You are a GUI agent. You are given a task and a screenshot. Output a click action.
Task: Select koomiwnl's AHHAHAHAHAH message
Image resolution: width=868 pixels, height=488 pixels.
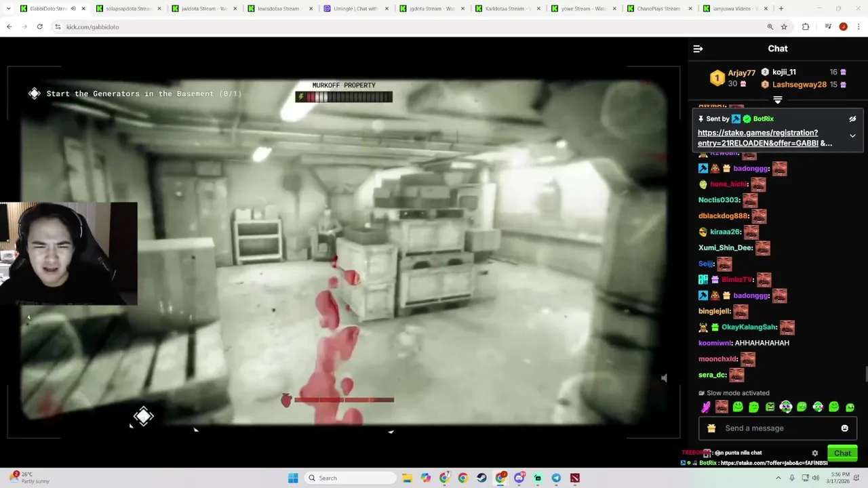point(762,343)
